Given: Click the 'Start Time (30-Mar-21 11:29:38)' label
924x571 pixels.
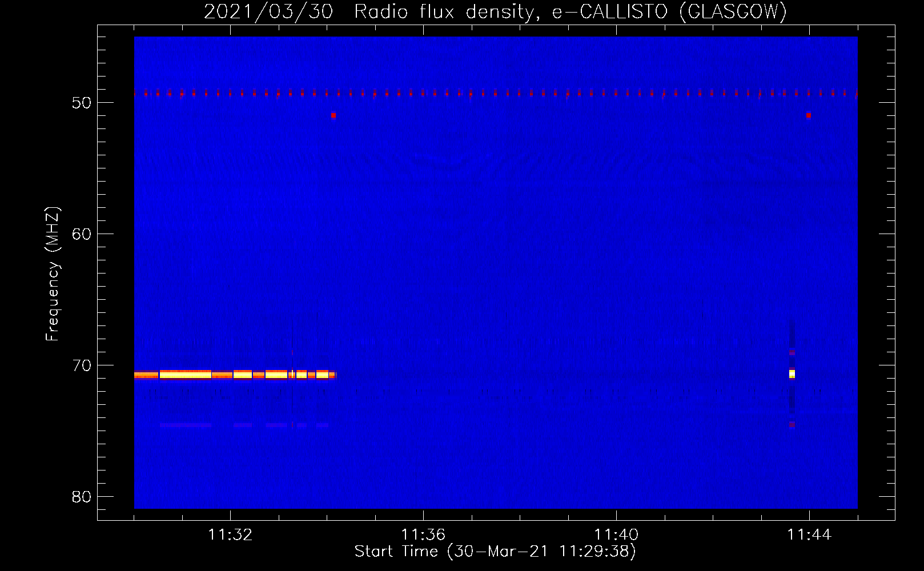Looking at the screenshot, I should tap(495, 552).
